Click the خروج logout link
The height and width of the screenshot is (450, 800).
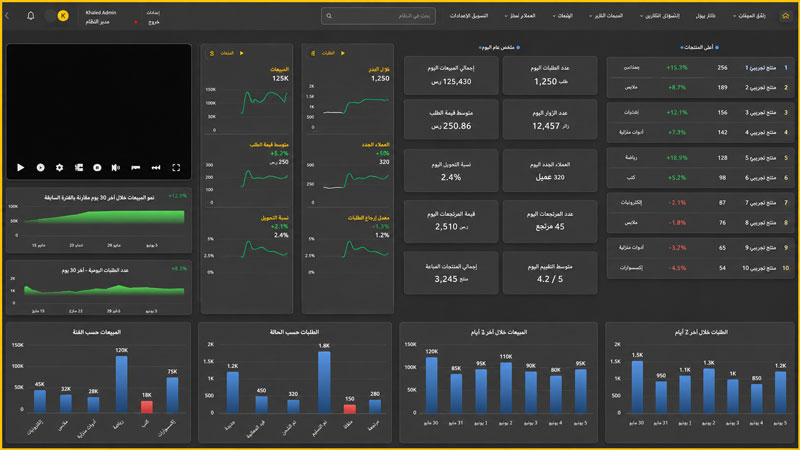pos(154,22)
